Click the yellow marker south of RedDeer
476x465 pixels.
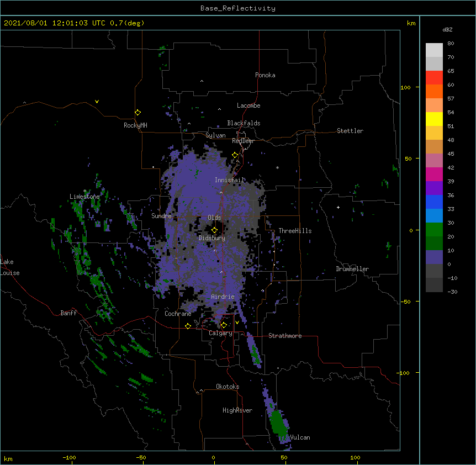(x=235, y=155)
